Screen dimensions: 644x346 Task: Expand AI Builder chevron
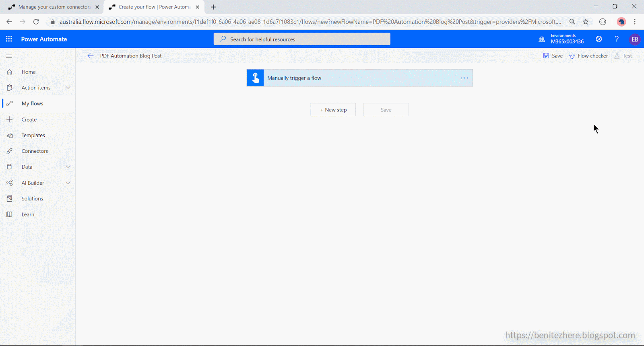[68, 183]
